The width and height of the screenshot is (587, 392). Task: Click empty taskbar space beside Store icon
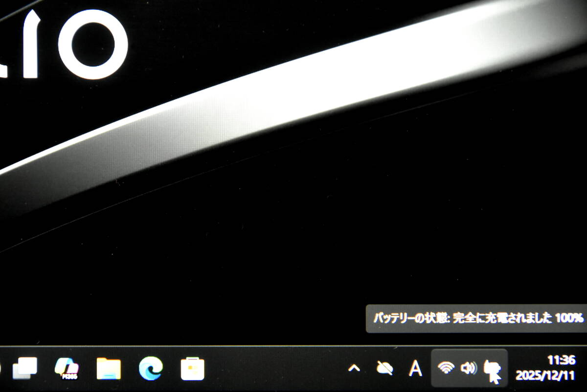[x=274, y=369]
